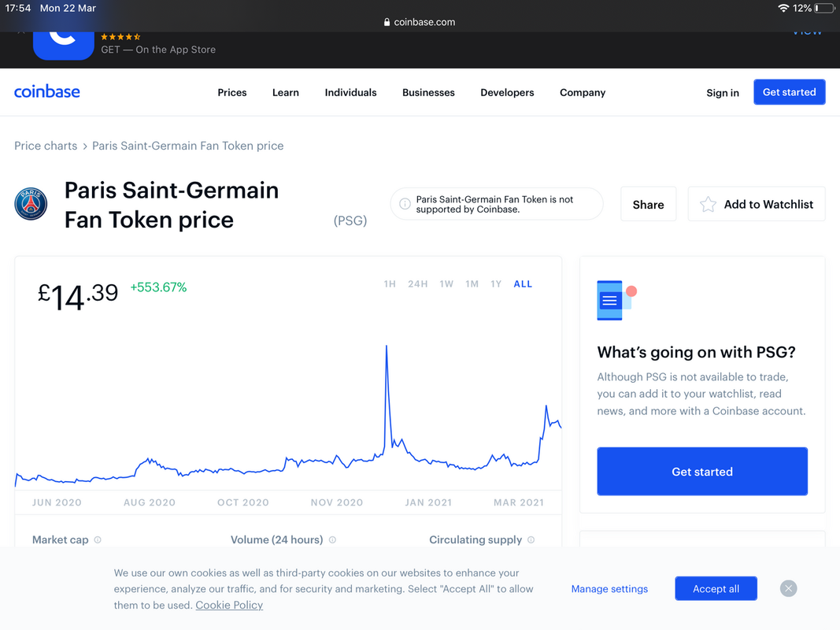Go to the Price charts breadcrumb
The image size is (840, 630).
click(46, 146)
